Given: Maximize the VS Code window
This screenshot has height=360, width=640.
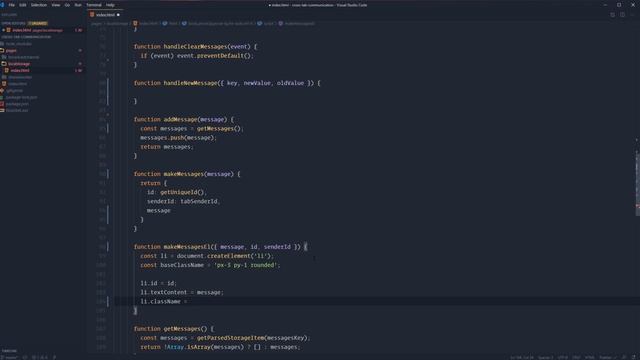Looking at the screenshot, I should coord(619,5).
